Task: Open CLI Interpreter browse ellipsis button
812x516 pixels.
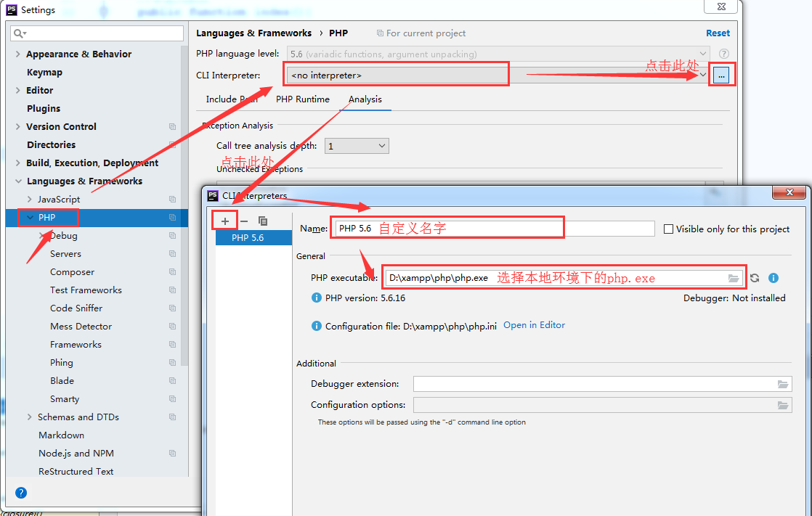Action: pos(721,75)
